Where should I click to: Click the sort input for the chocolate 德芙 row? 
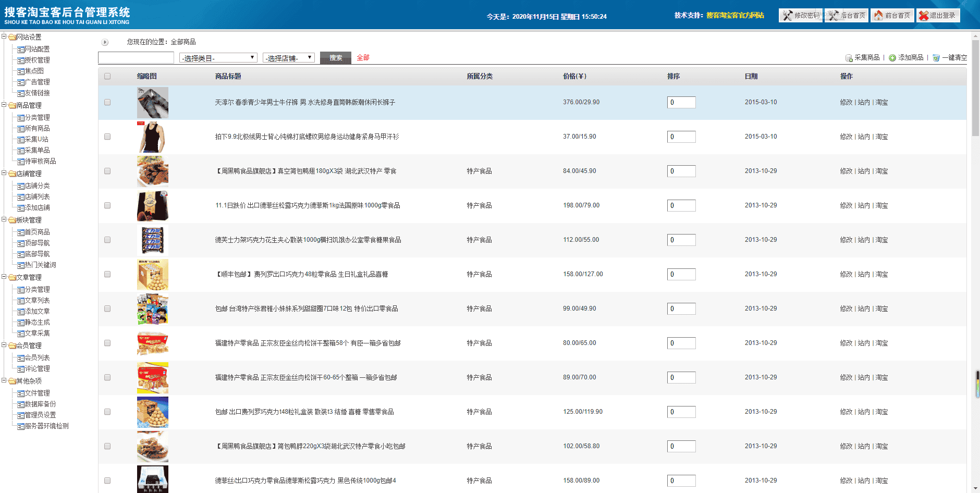tap(681, 240)
